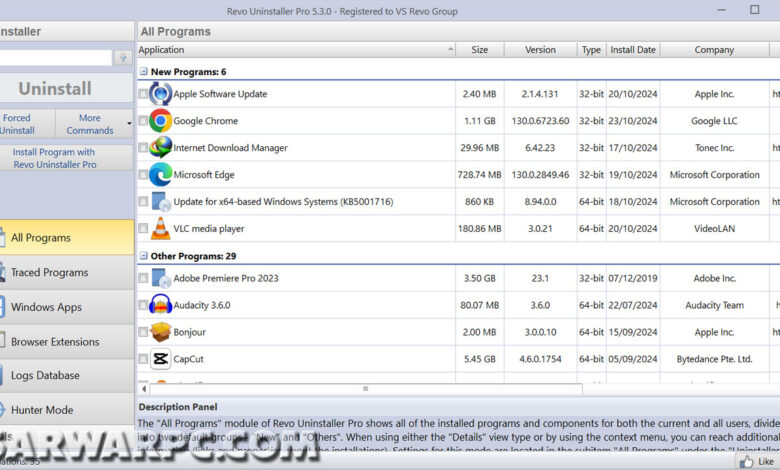Click the Bonjour package box icon
This screenshot has width=780, height=470.
coord(160,332)
